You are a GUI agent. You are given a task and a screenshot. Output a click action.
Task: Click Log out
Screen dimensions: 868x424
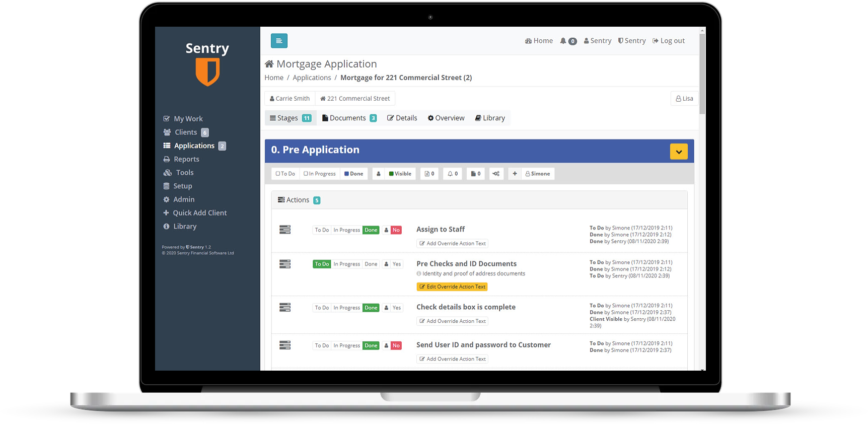tap(669, 41)
